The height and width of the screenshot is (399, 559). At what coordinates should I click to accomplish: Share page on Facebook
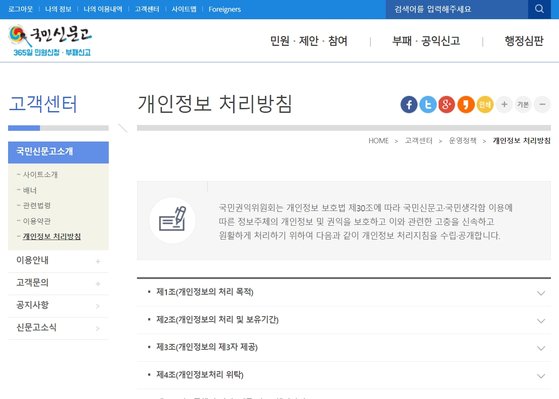click(409, 104)
